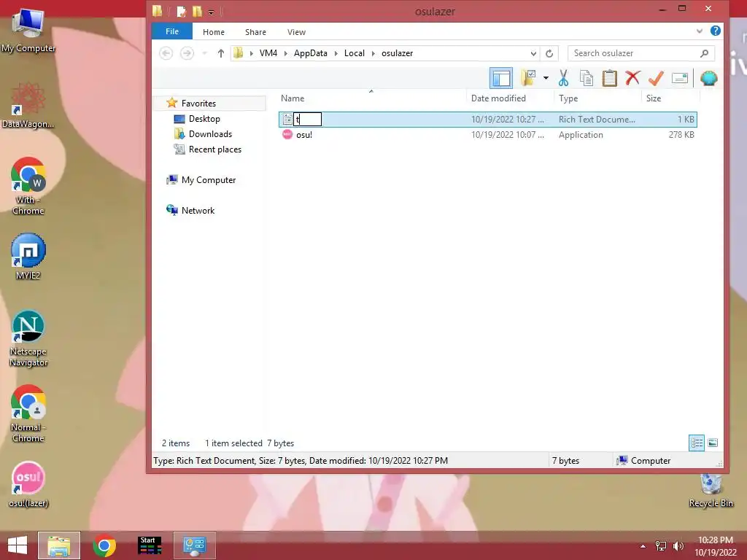
Task: Click the blue shell globe toolbar icon
Action: [709, 78]
